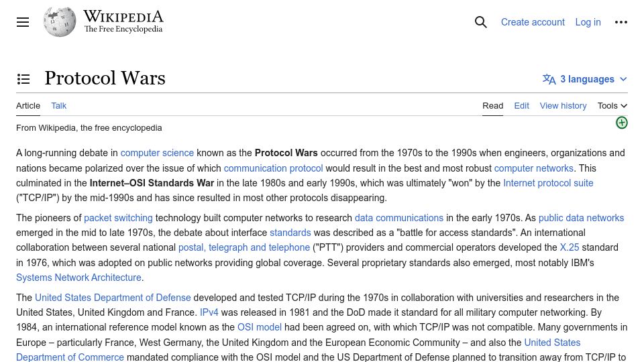644x362 pixels.
Task: Click the Log in link
Action: pyautogui.click(x=588, y=22)
